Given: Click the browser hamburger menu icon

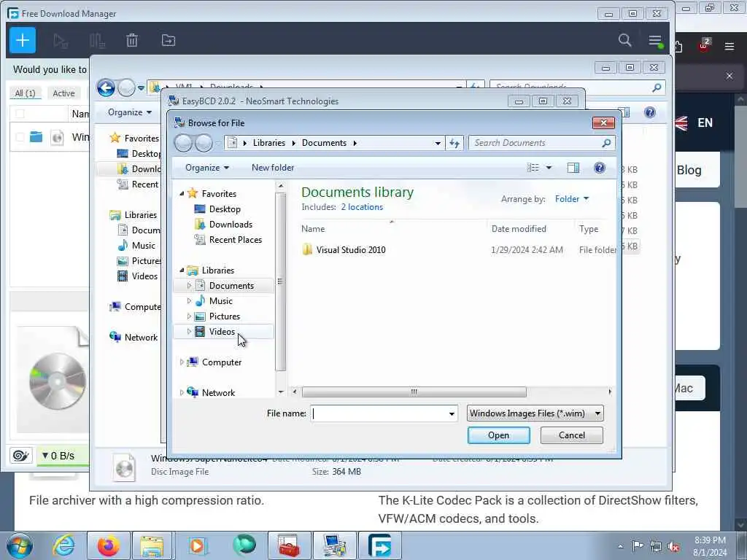Looking at the screenshot, I should coord(729,46).
